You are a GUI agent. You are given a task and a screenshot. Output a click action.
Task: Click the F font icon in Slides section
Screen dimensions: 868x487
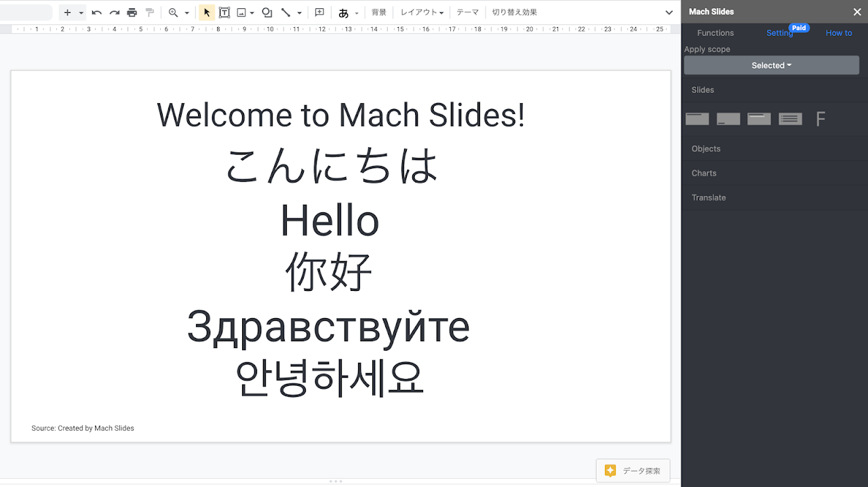coord(821,119)
